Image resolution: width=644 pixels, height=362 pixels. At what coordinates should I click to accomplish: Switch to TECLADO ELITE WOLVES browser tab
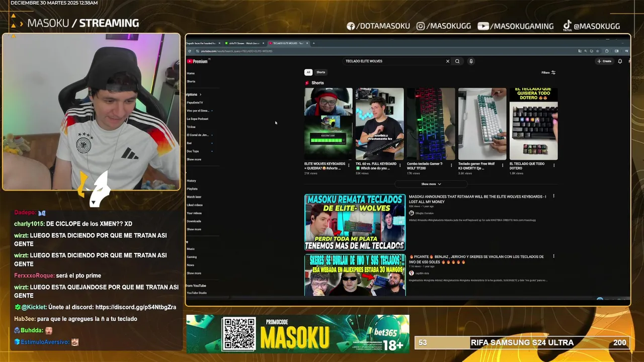288,43
